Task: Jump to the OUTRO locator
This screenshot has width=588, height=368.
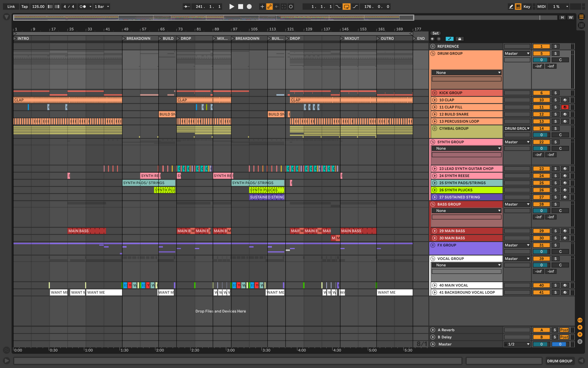Action: coord(385,39)
